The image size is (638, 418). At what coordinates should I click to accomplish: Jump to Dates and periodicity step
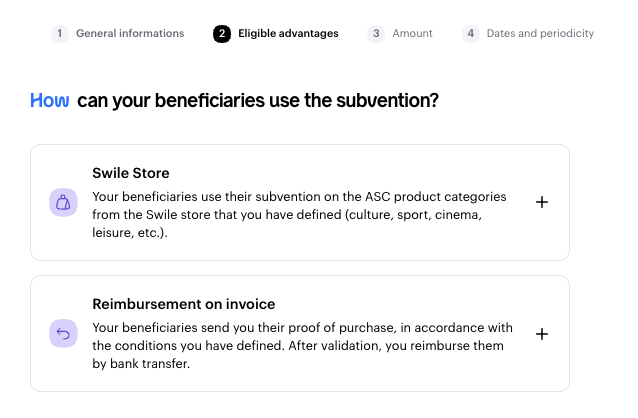pos(540,33)
